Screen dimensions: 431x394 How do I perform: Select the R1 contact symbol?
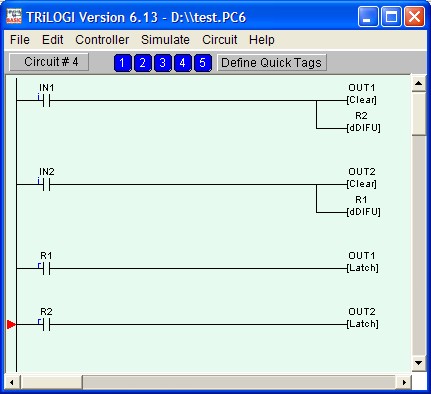pos(46,268)
